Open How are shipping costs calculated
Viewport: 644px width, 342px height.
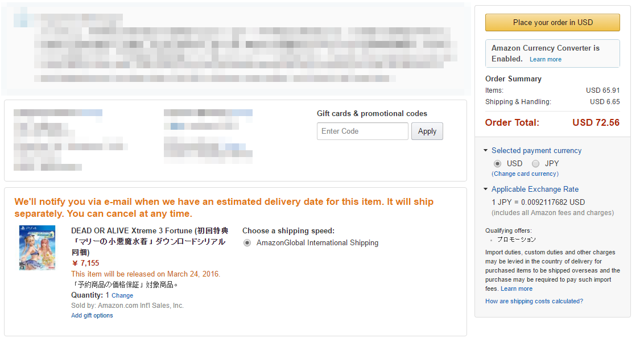point(534,301)
